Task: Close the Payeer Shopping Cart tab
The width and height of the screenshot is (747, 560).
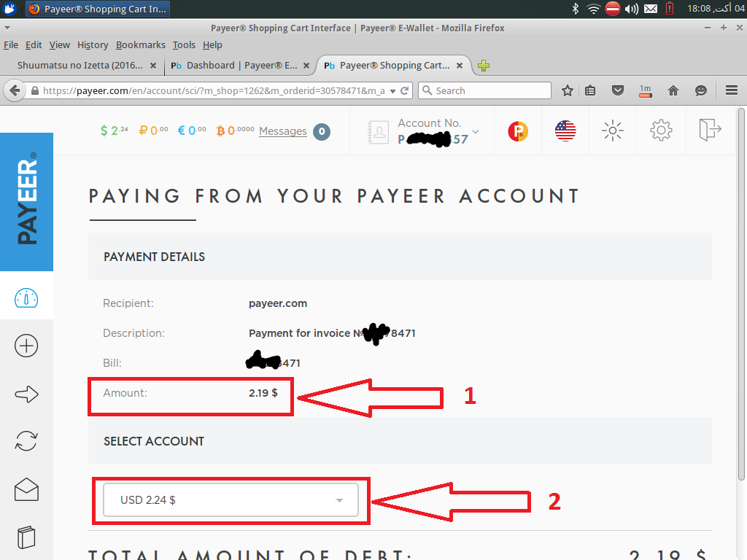Action: click(x=460, y=66)
